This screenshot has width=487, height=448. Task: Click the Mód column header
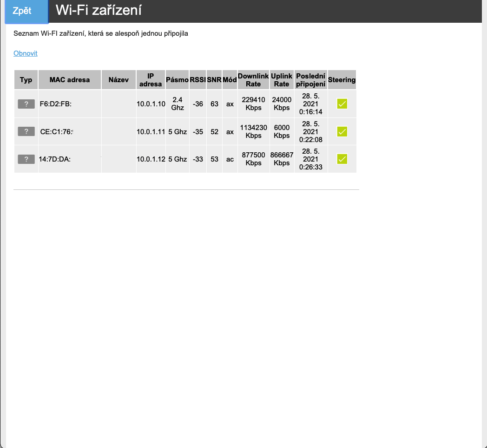[230, 80]
